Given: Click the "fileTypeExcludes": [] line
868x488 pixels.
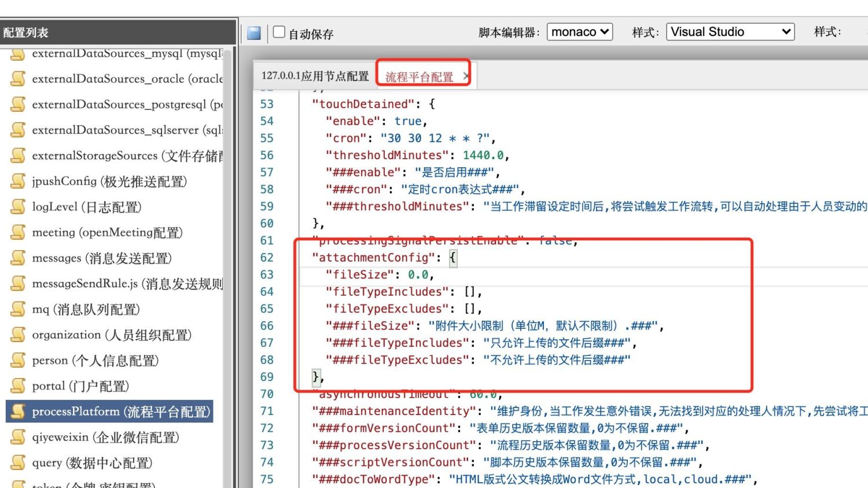Looking at the screenshot, I should [x=404, y=309].
